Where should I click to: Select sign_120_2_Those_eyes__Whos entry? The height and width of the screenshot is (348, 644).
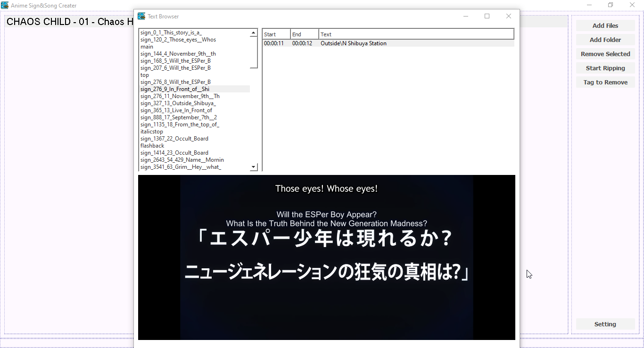point(194,40)
